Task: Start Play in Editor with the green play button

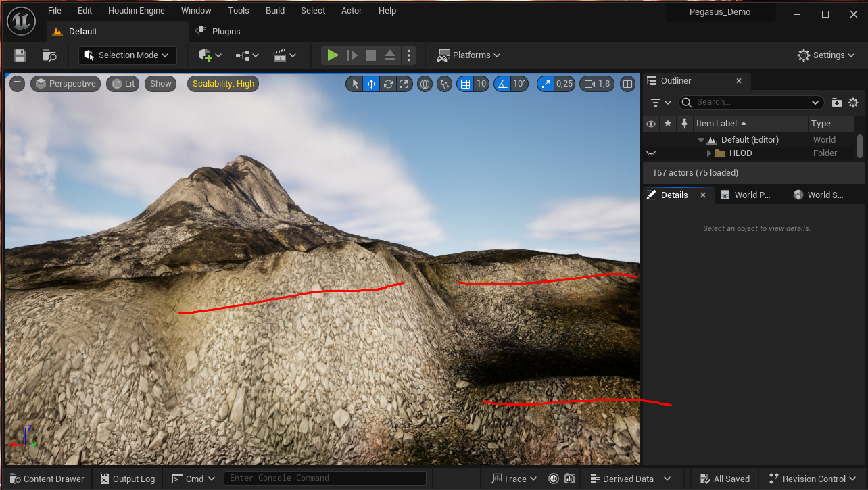Action: (333, 55)
